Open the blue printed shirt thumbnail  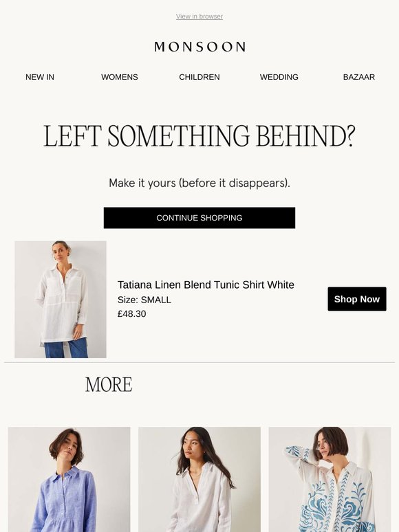coord(330,479)
